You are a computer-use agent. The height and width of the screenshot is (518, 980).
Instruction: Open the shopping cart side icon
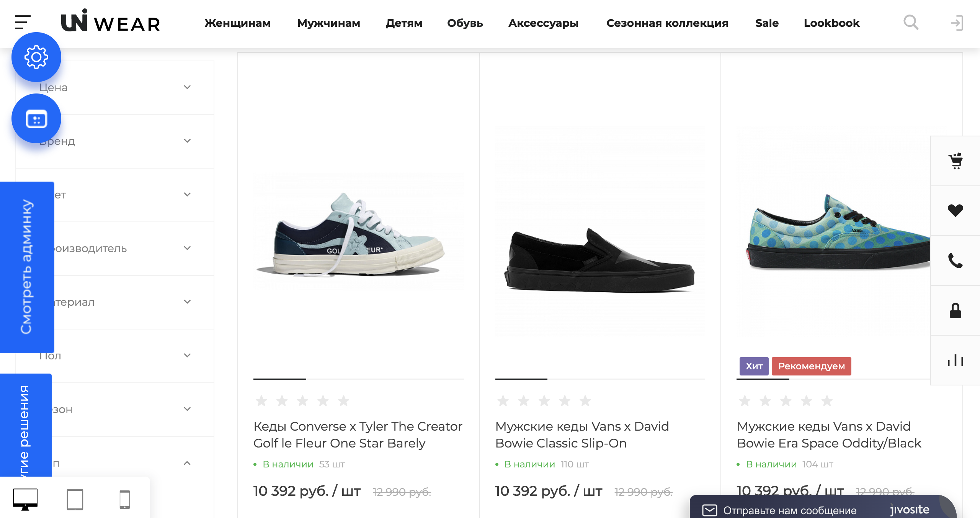(x=955, y=161)
